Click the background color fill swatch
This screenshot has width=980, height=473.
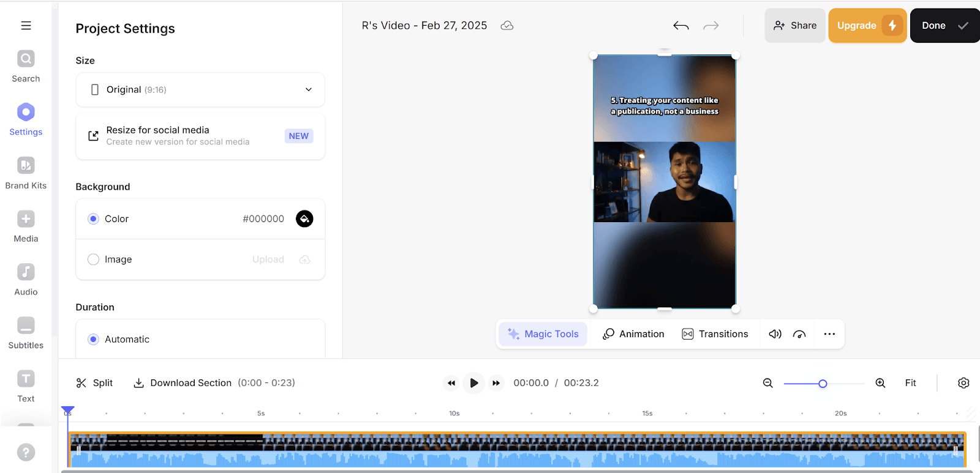pos(304,218)
